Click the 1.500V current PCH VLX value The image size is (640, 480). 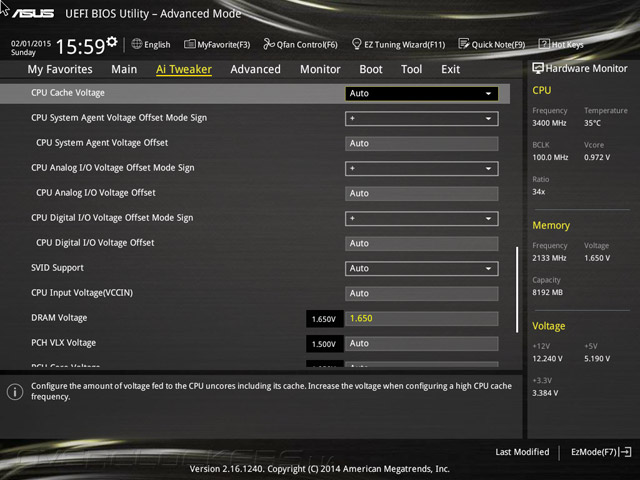324,344
